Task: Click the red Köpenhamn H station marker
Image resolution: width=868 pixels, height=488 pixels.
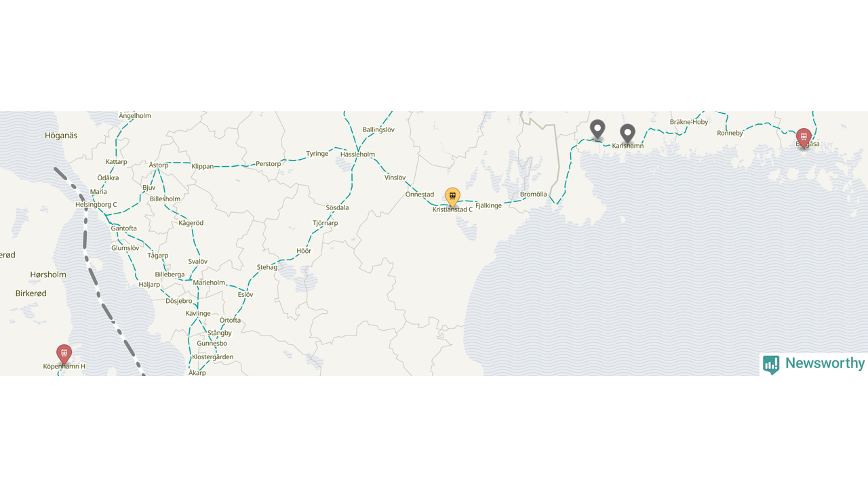Action: coord(64,354)
